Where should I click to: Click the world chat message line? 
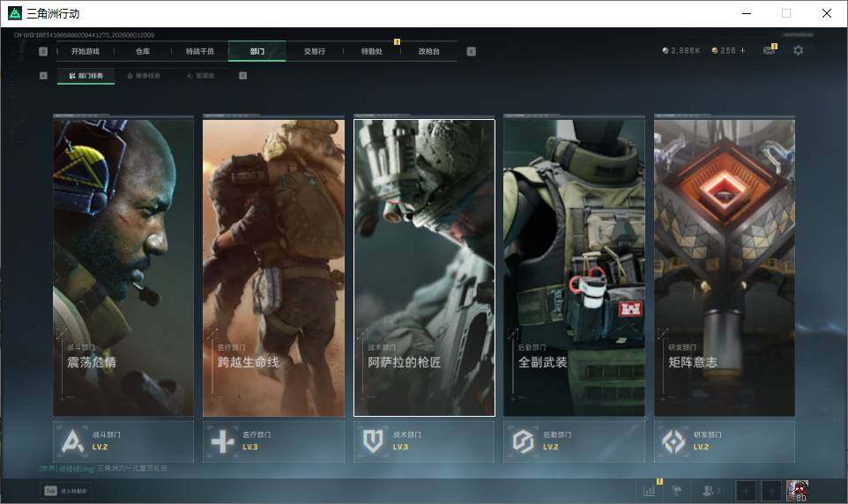[103, 468]
